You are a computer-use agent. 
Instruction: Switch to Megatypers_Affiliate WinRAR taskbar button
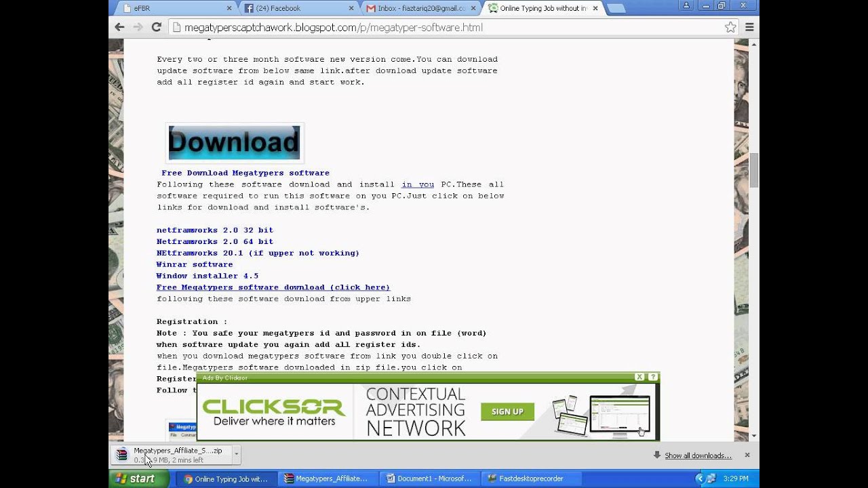[329, 479]
